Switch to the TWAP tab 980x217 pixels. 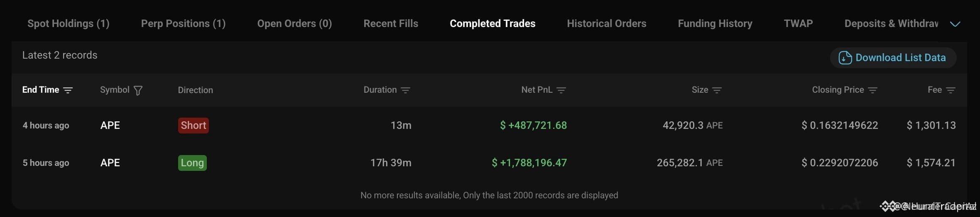point(798,24)
